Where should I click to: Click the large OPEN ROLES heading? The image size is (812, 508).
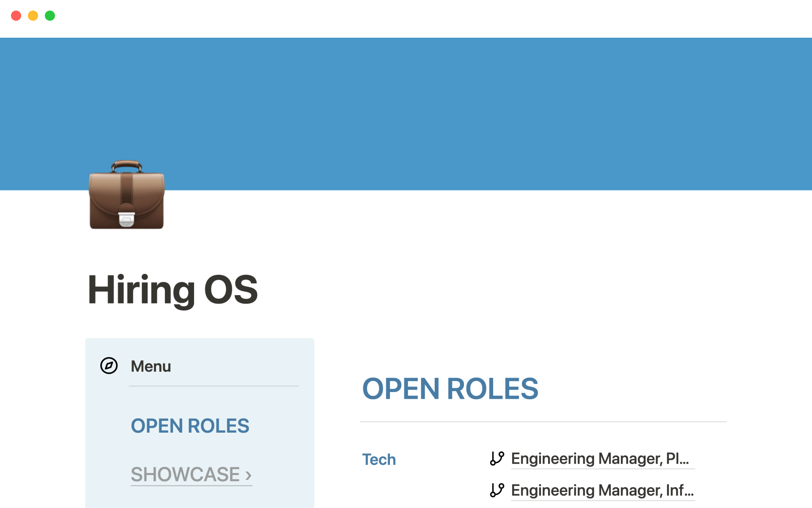pos(450,389)
